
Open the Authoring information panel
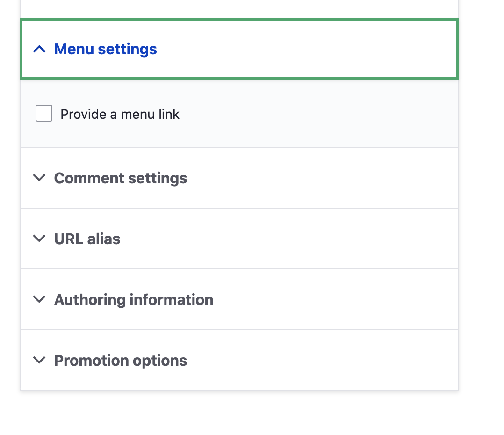[134, 299]
